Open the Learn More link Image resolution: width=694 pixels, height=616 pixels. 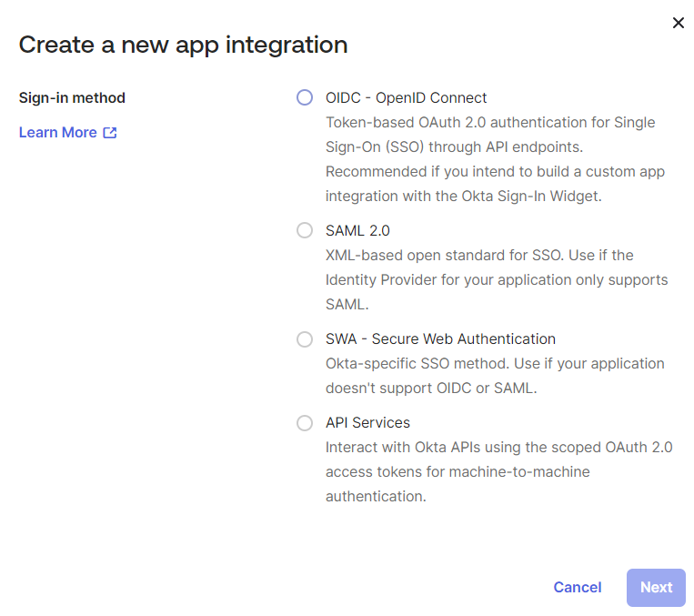[58, 133]
